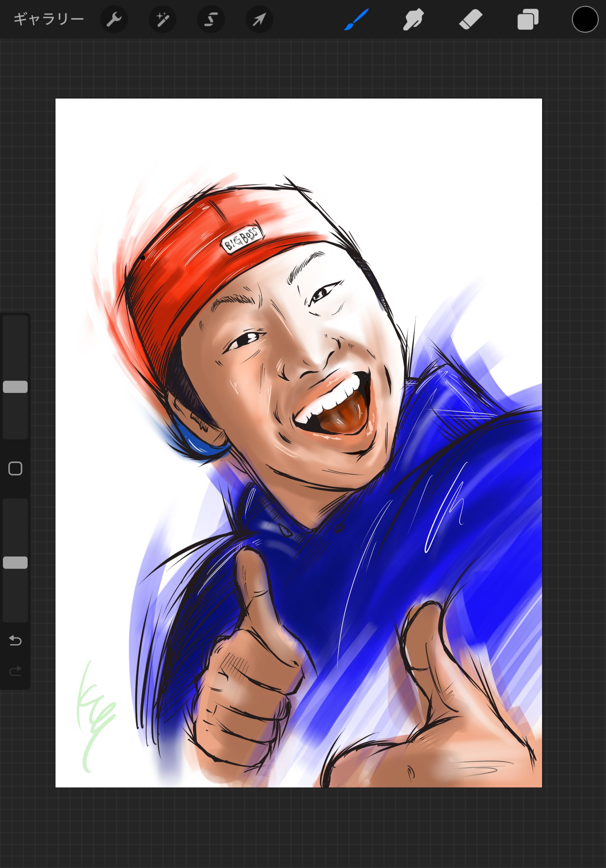
Task: Select the Eraser tool
Action: [x=470, y=19]
